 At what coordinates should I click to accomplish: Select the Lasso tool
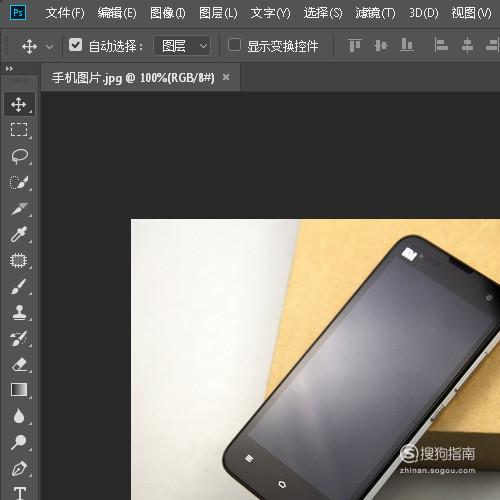click(x=19, y=156)
